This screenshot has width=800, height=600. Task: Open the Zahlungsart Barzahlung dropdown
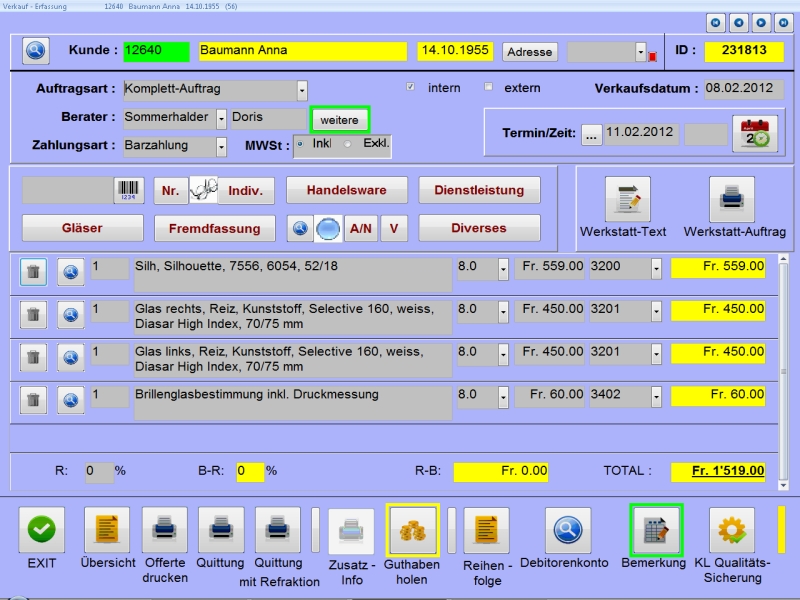click(x=221, y=147)
